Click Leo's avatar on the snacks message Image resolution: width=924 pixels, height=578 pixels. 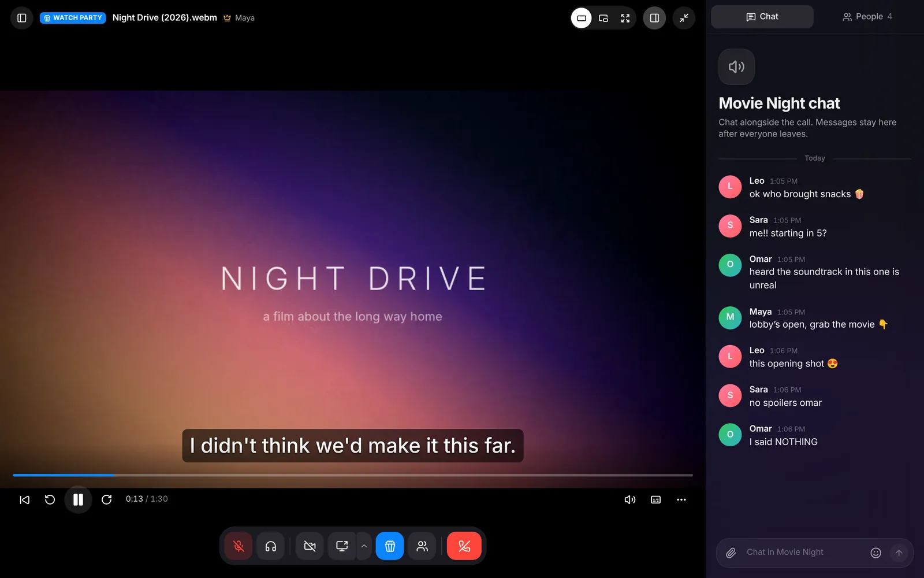730,187
